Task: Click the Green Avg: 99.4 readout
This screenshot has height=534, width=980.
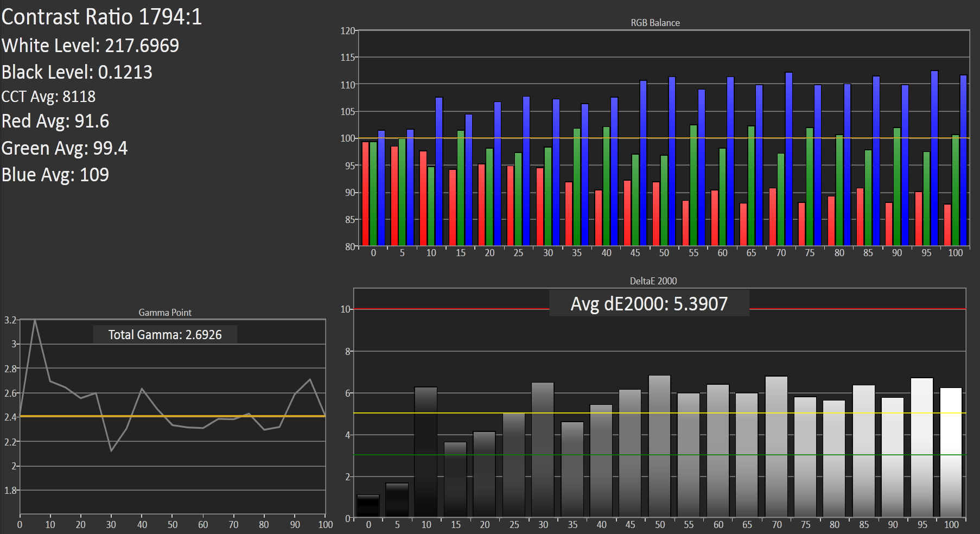Action: coord(65,148)
